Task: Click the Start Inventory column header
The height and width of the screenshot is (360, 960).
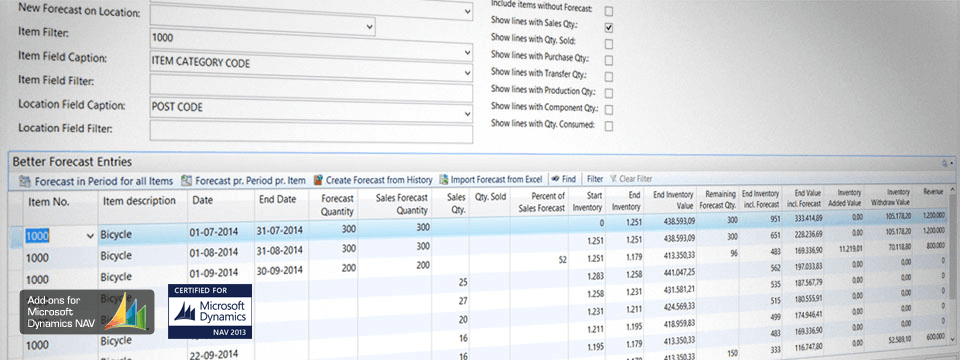Action: click(x=587, y=202)
